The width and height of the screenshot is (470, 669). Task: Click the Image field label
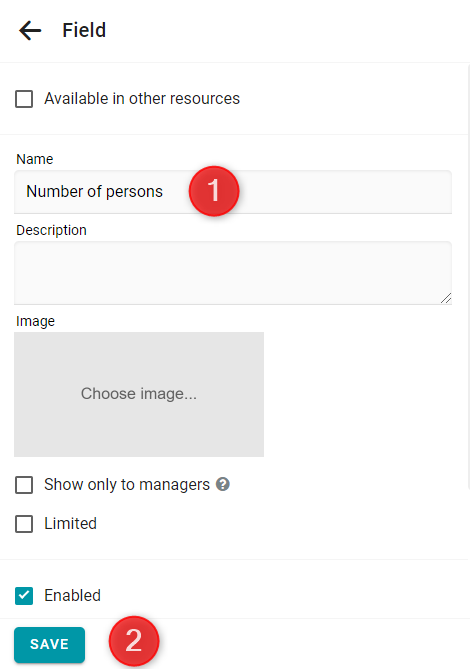point(35,321)
